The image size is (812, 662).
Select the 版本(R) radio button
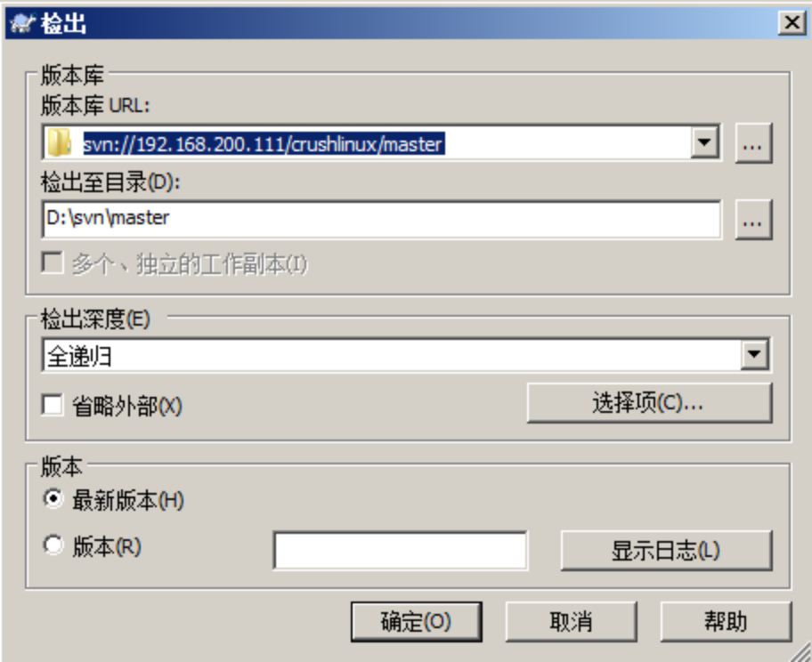tap(53, 545)
